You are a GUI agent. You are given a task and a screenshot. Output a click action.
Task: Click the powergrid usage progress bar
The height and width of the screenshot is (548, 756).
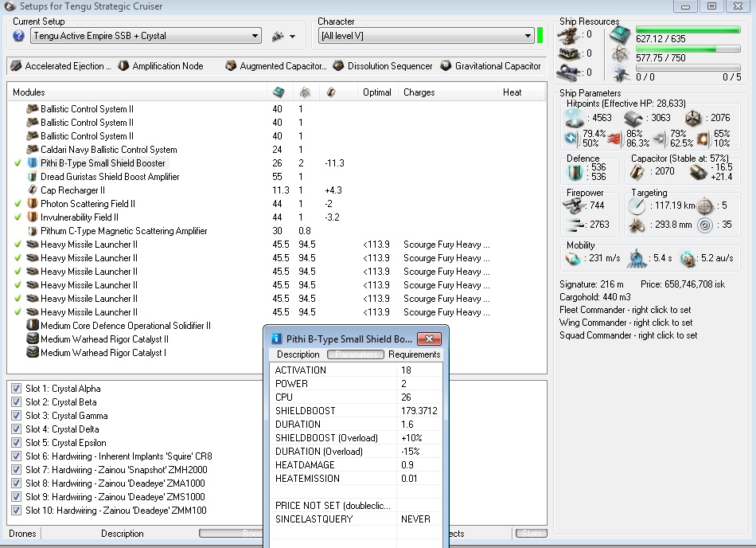688,49
